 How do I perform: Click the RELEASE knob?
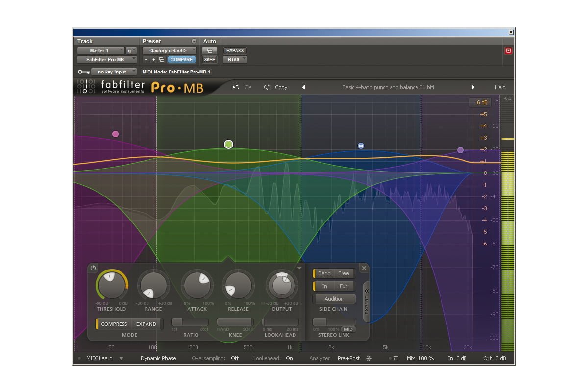click(x=238, y=286)
